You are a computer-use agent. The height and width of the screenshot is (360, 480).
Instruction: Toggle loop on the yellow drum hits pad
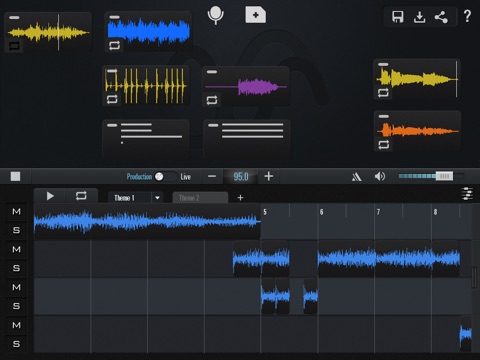[x=112, y=99]
